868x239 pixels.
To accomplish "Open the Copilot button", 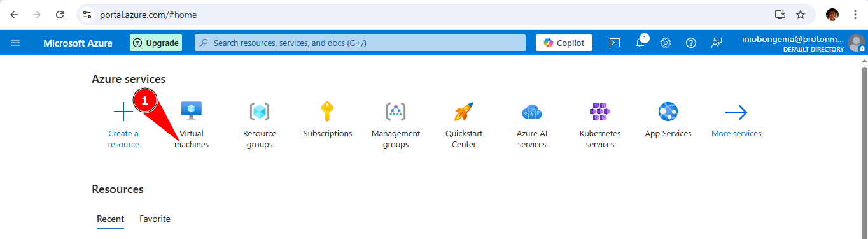I will (x=564, y=43).
